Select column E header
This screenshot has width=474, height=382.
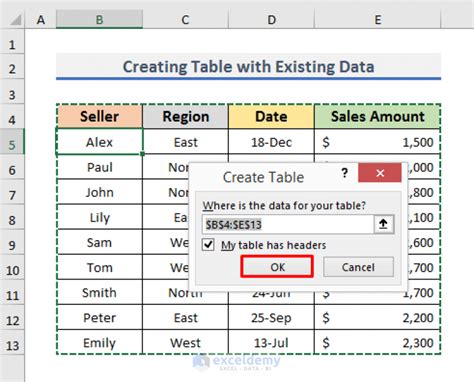377,20
